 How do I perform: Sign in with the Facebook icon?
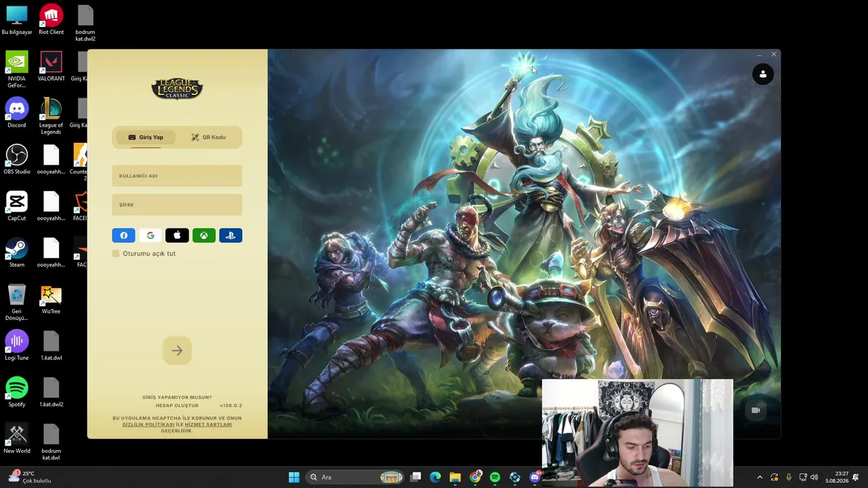[x=123, y=235]
